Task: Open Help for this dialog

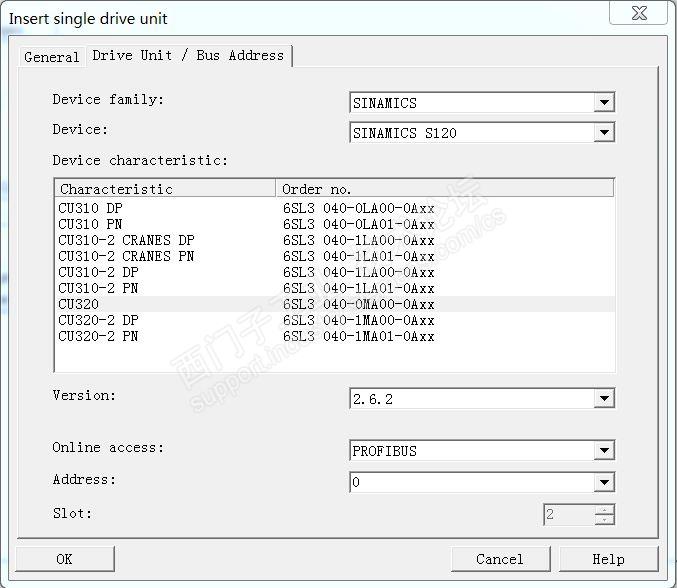Action: [608, 559]
